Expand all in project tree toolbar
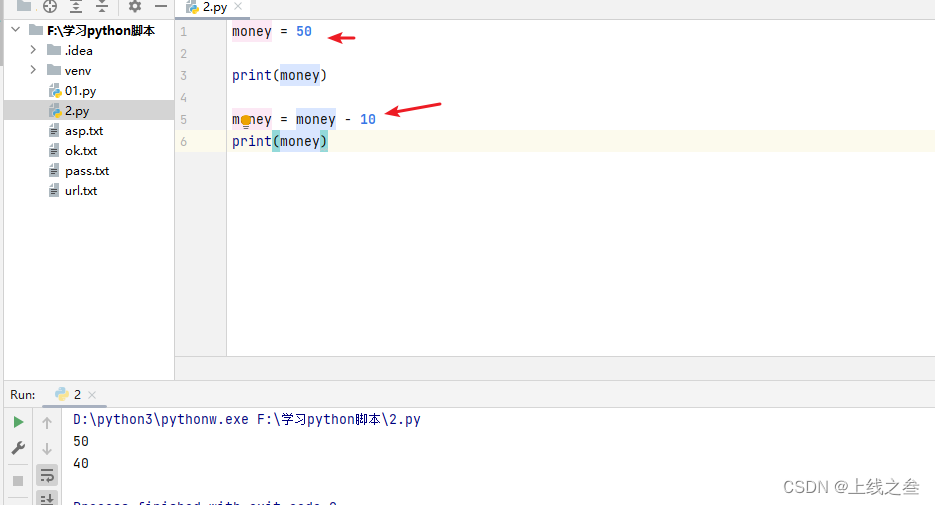Image resolution: width=935 pixels, height=505 pixels. pyautogui.click(x=76, y=7)
